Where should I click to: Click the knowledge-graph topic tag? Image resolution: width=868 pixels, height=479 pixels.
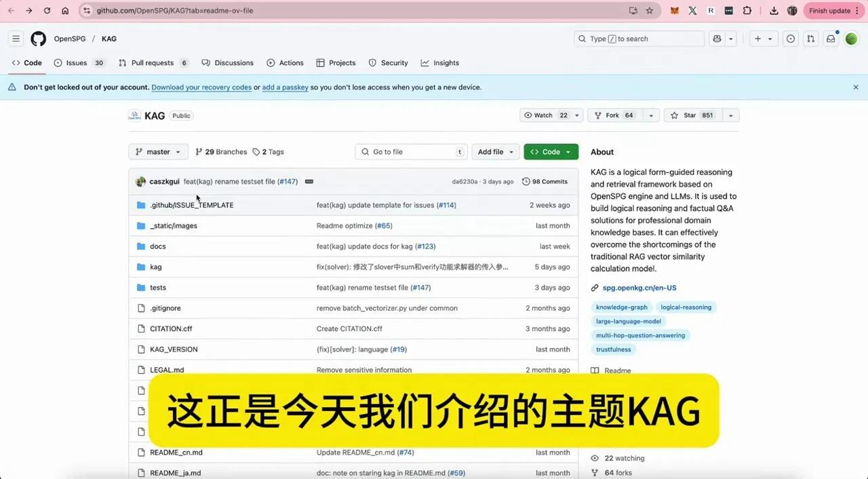coord(621,307)
